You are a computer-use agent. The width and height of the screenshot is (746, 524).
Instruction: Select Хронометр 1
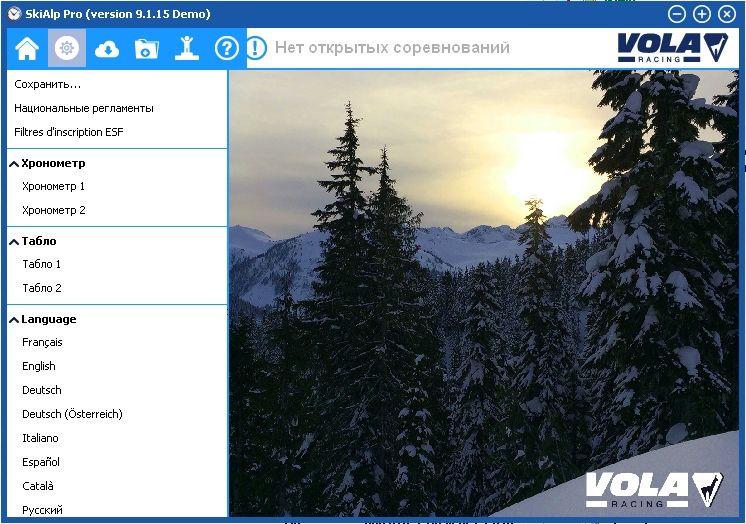(53, 187)
